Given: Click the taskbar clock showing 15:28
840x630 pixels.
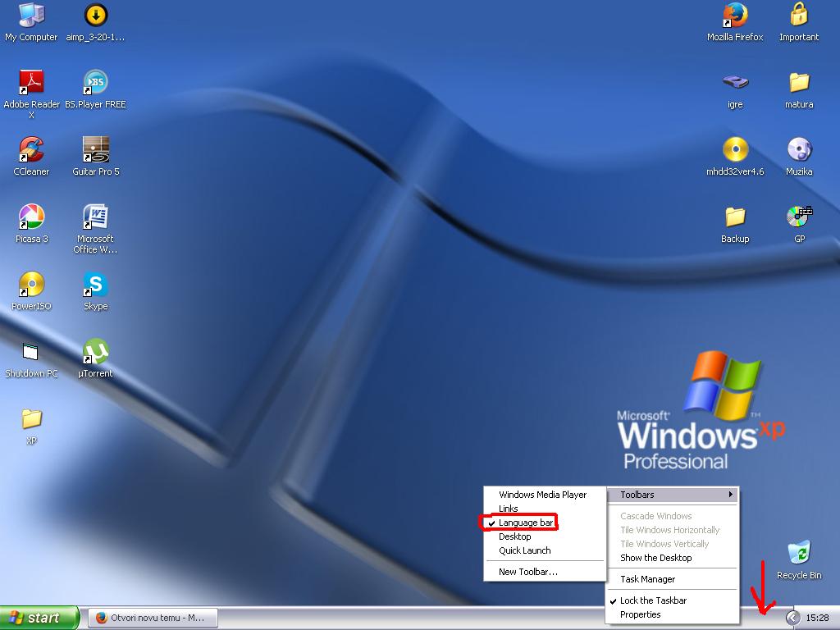Looking at the screenshot, I should (x=817, y=618).
